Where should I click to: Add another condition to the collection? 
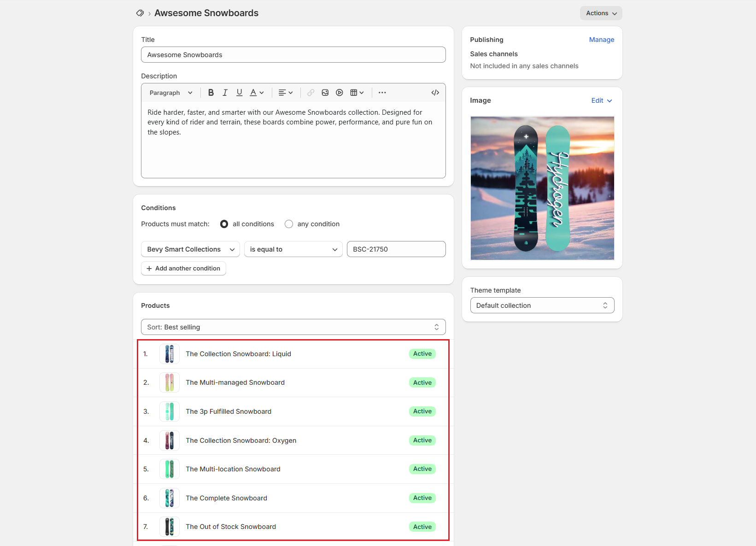[x=183, y=268]
